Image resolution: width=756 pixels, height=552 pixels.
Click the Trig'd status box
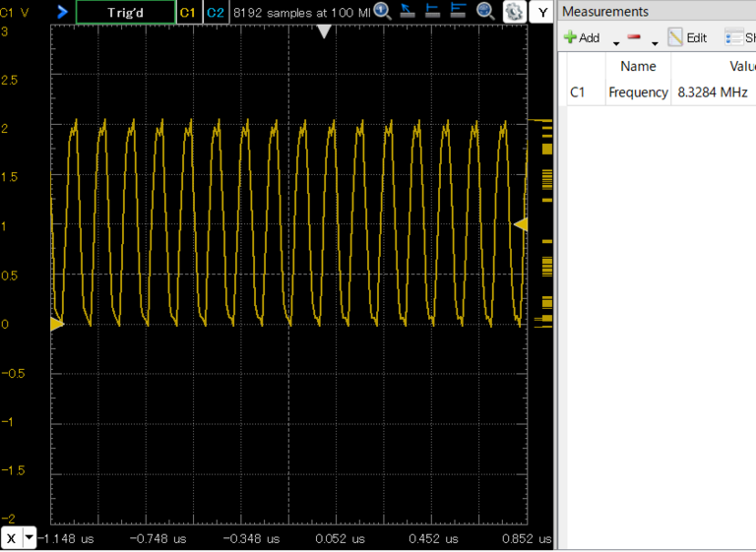click(x=125, y=12)
